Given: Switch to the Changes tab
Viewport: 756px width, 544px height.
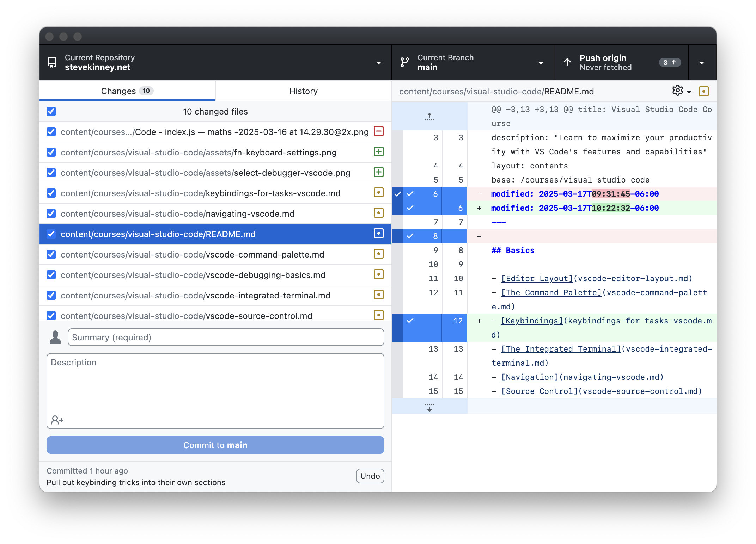Looking at the screenshot, I should click(x=127, y=91).
